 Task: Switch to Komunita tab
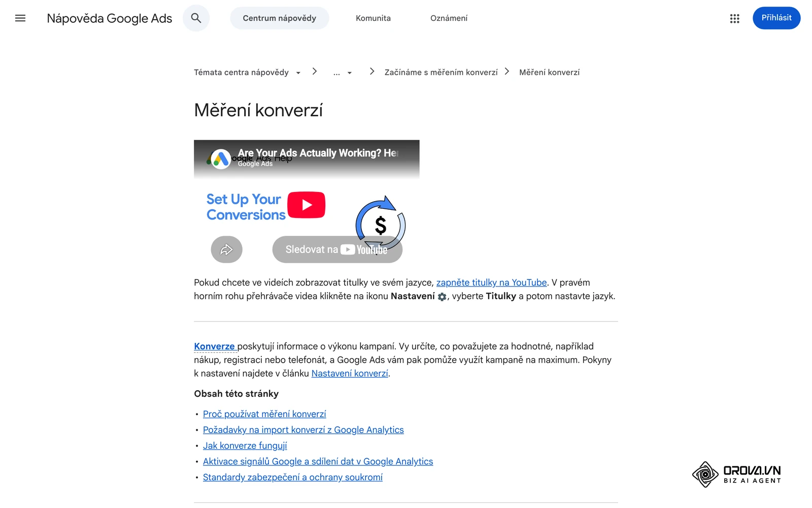tap(373, 18)
